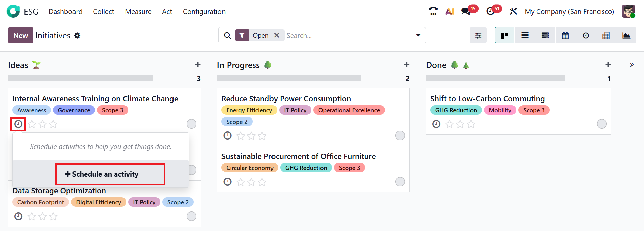The height and width of the screenshot is (231, 644).
Task: Toggle status circle on Reduce Standby Power Consumption
Action: (400, 136)
